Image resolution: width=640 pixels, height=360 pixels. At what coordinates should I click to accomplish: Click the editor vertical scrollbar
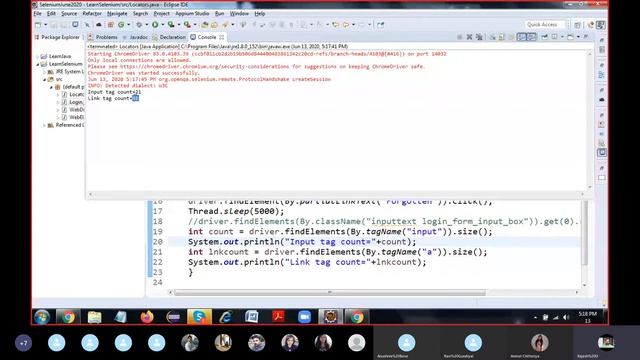[x=584, y=233]
